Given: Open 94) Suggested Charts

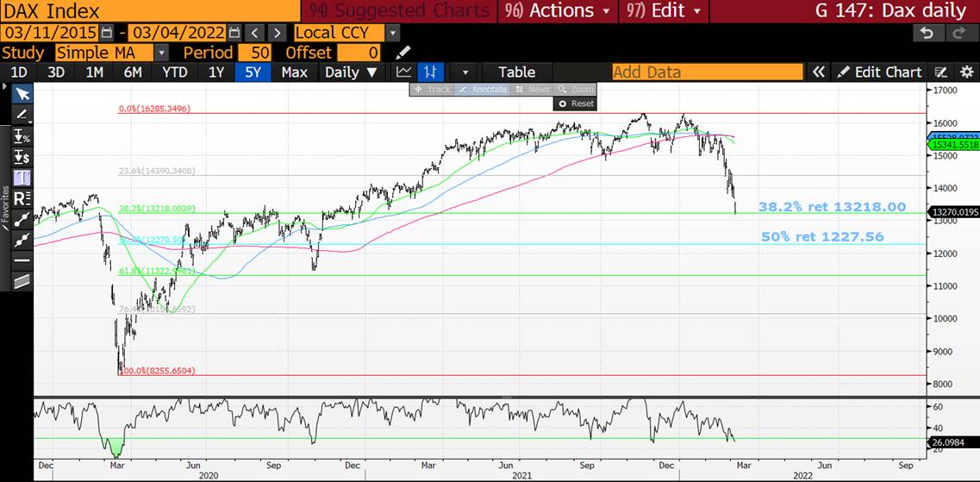Looking at the screenshot, I should pyautogui.click(x=399, y=10).
